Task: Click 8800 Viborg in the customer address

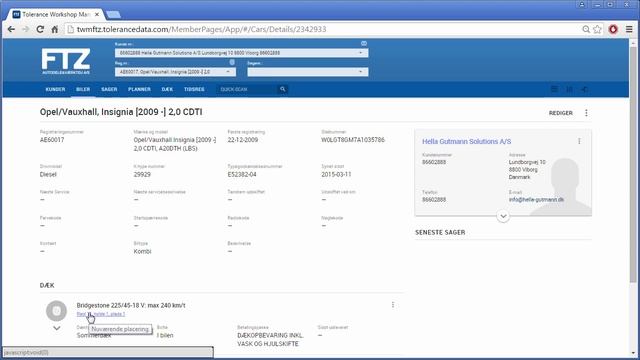Action: (523, 170)
